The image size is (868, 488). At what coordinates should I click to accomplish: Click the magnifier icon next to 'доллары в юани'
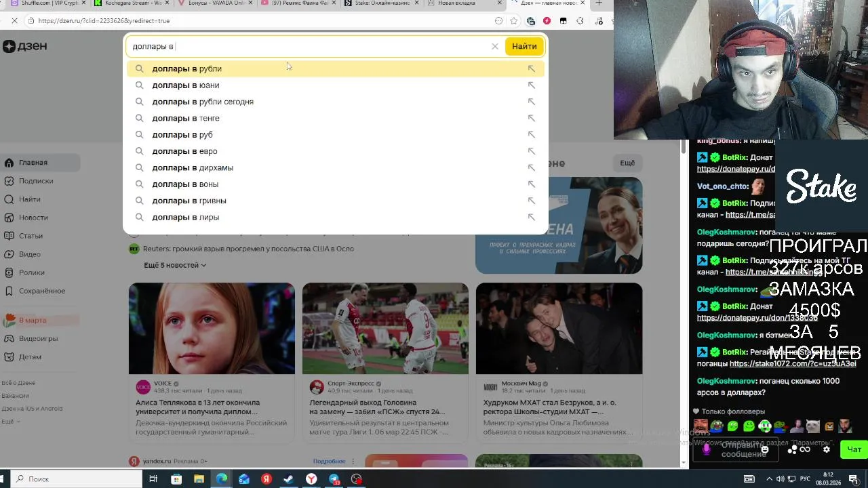139,85
